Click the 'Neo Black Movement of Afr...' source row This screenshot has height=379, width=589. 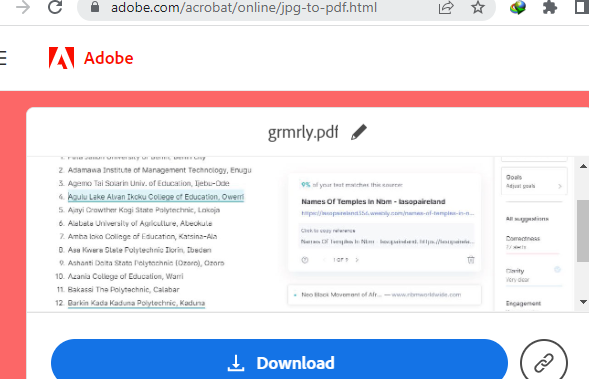(x=384, y=295)
